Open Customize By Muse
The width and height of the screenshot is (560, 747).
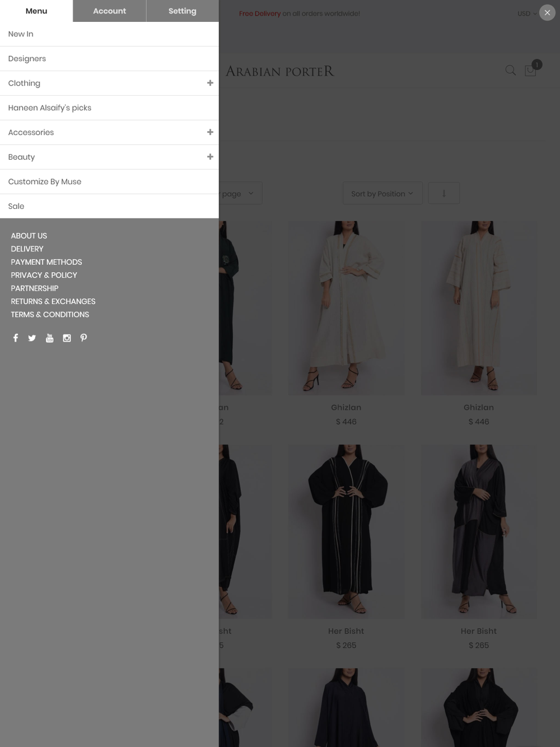pos(109,182)
